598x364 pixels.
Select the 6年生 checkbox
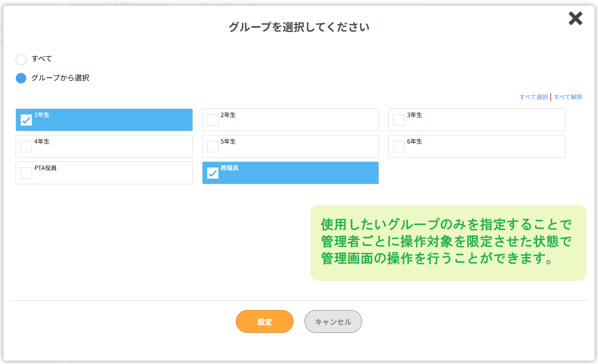coord(399,147)
